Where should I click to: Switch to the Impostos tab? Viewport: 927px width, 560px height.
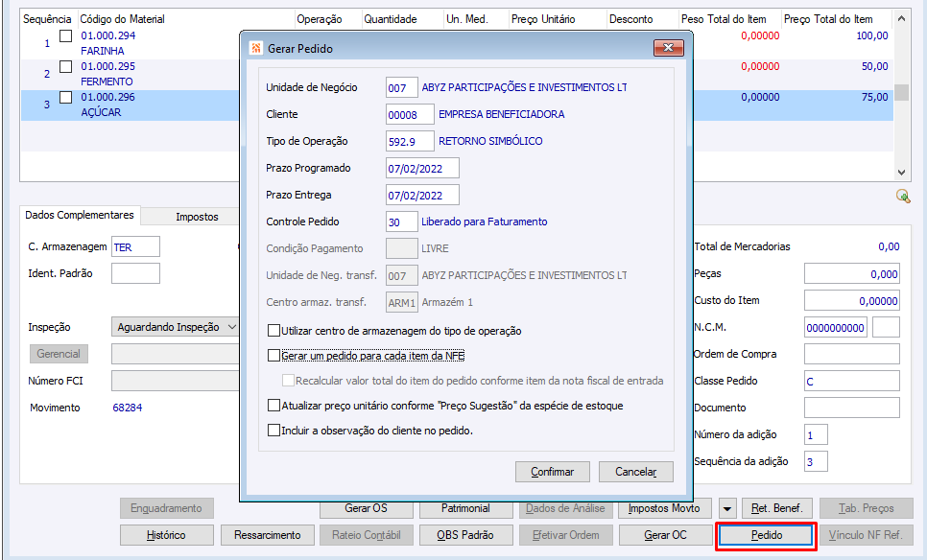point(197,217)
